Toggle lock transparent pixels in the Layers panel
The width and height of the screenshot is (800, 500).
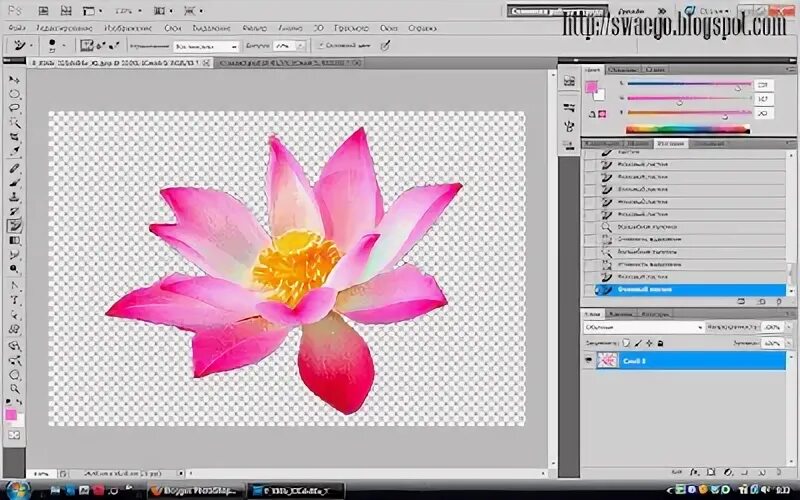point(627,343)
